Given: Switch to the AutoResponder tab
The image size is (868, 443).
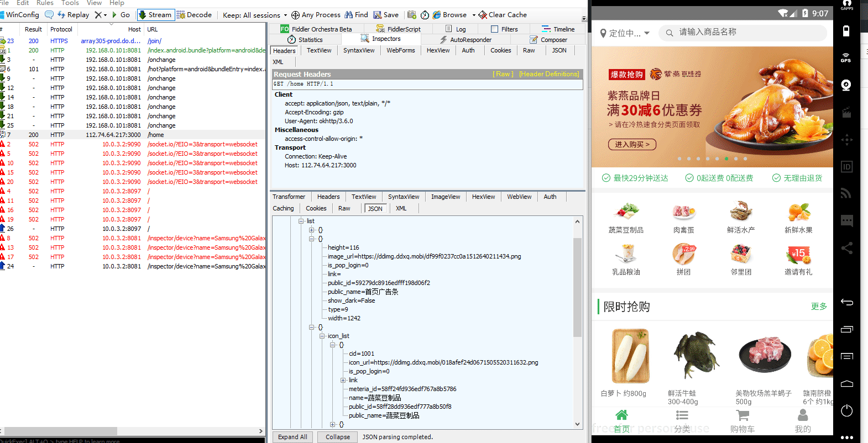Looking at the screenshot, I should (466, 40).
